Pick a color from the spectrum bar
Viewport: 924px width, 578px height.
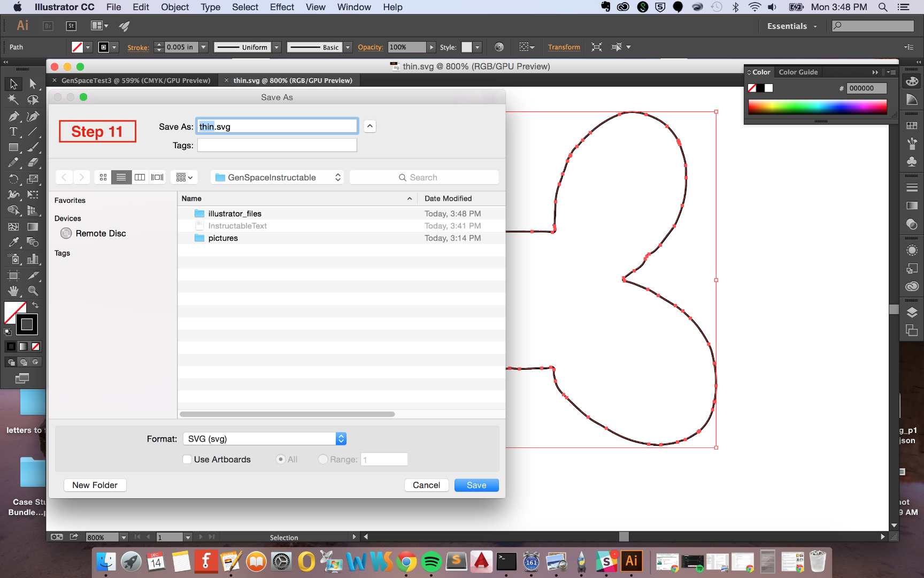click(817, 107)
